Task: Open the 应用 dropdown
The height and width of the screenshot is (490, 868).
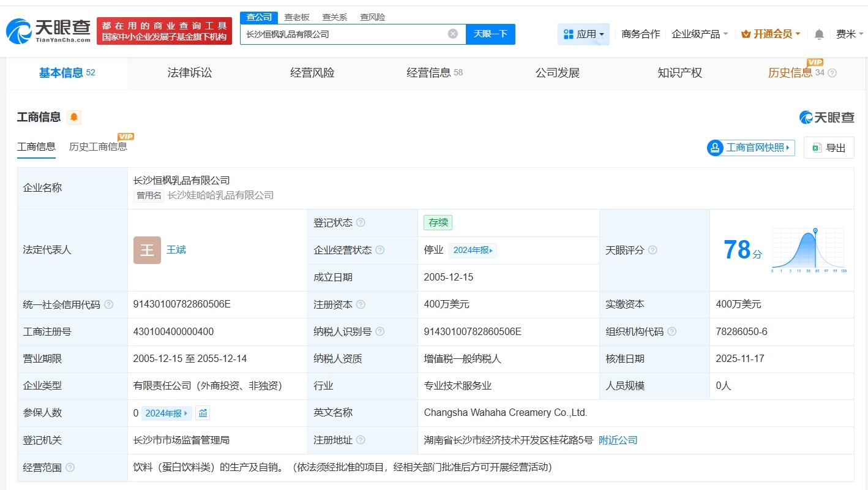Action: 583,34
